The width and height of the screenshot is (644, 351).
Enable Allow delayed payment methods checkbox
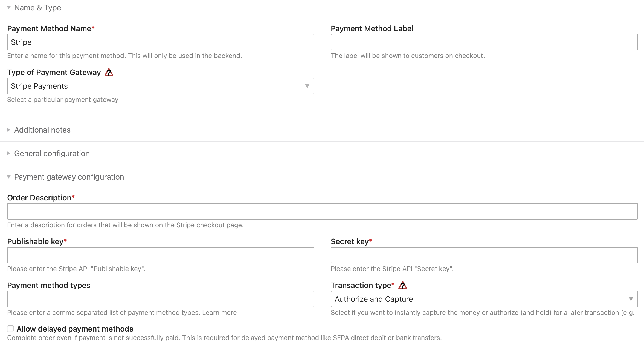(x=10, y=329)
